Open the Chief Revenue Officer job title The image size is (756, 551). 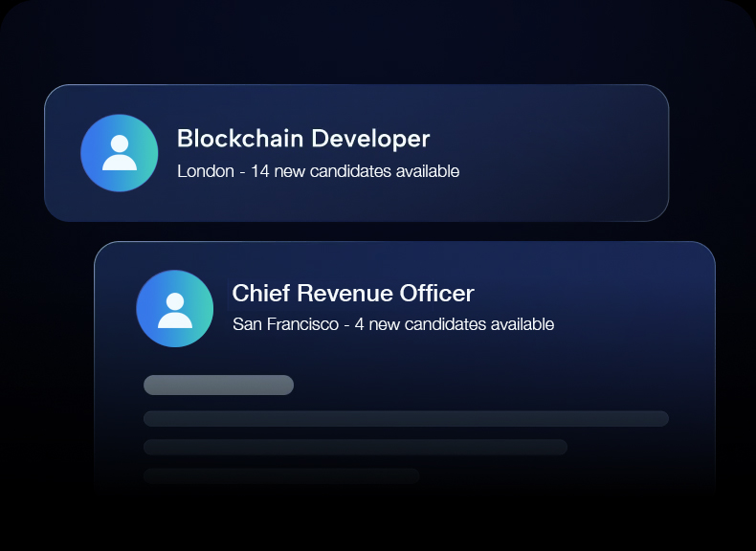click(353, 293)
